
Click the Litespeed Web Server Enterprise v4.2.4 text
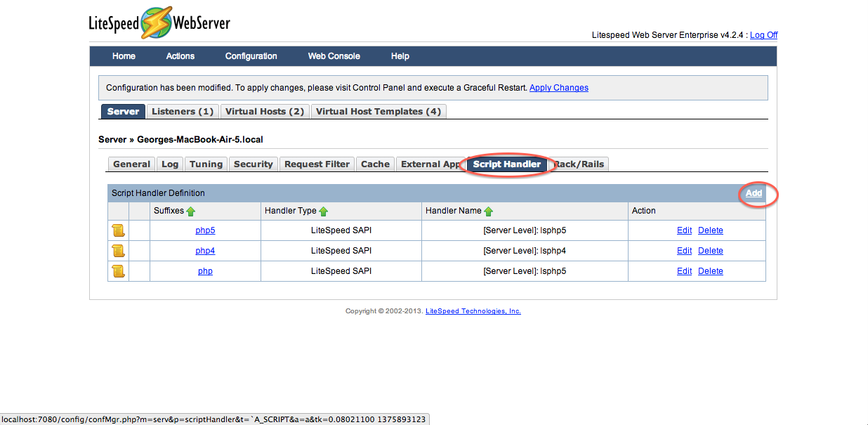[x=669, y=35]
